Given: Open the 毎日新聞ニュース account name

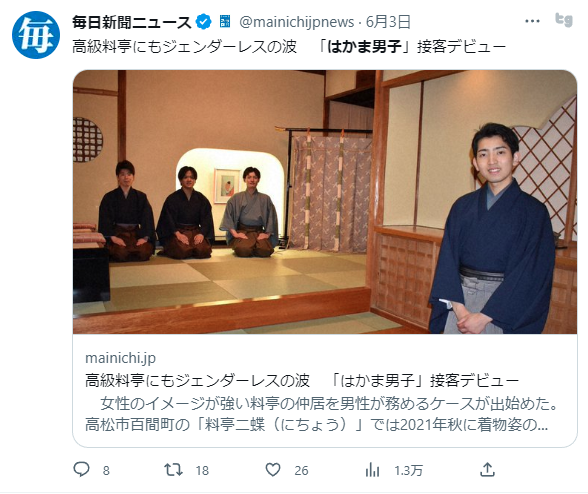Looking at the screenshot, I should [132, 23].
